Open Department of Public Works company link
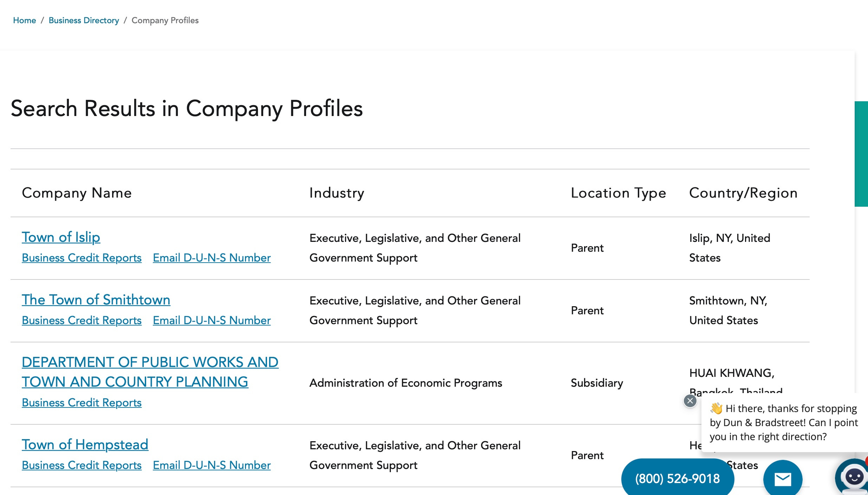The width and height of the screenshot is (868, 495). coord(150,372)
